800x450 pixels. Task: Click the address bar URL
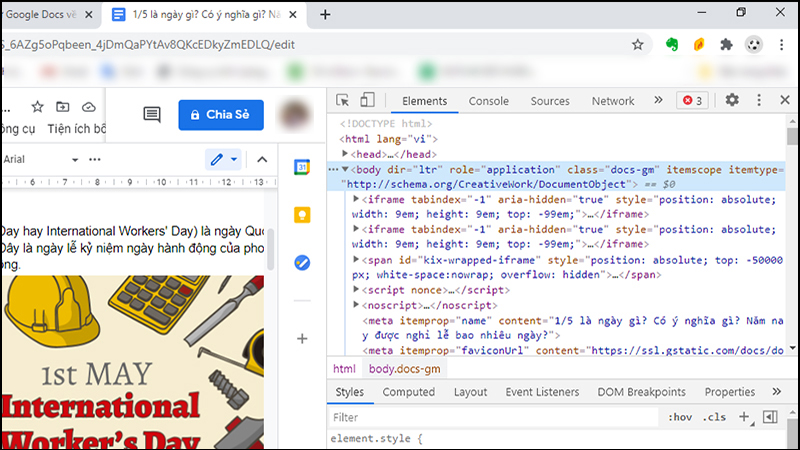pos(148,45)
